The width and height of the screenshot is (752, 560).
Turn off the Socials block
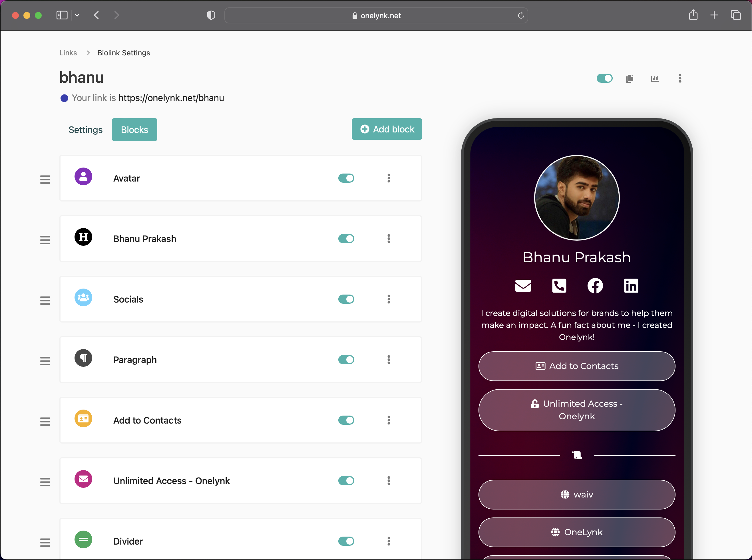point(346,299)
